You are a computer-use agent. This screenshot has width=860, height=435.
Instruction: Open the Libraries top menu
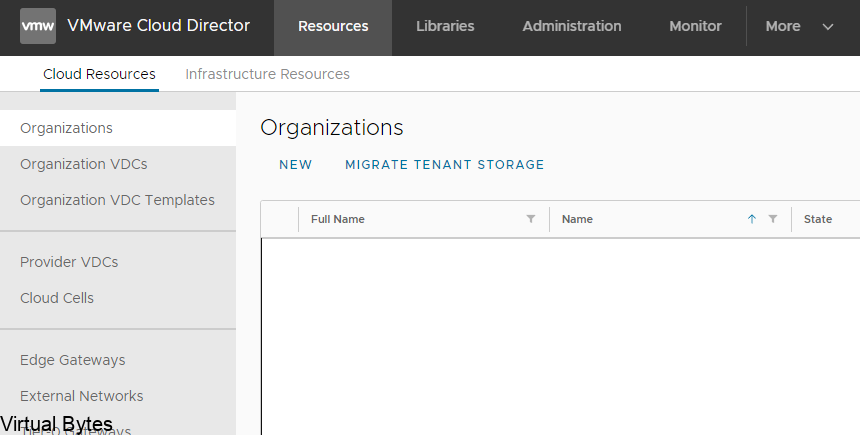coord(445,26)
